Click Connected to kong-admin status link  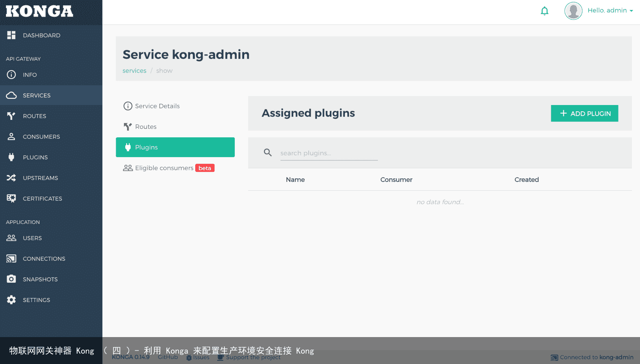pos(596,357)
